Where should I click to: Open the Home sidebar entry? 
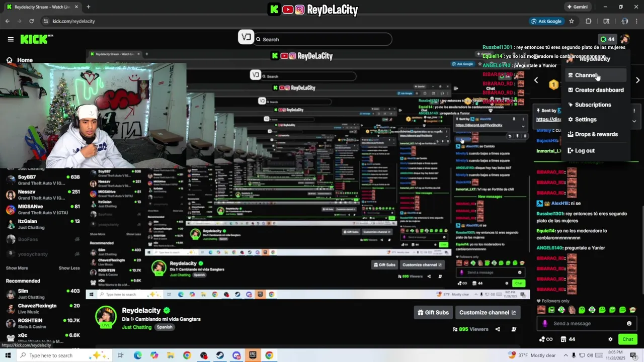[19, 60]
